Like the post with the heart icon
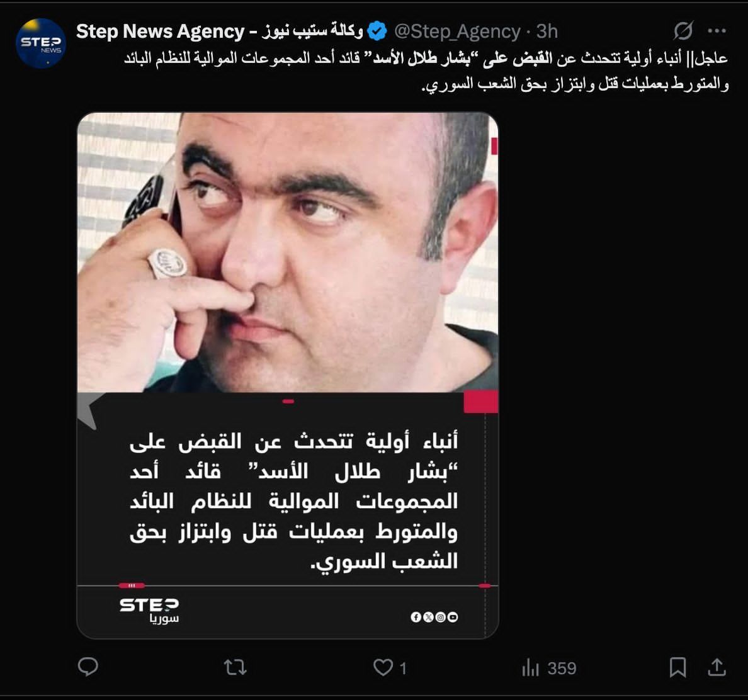 (383, 667)
